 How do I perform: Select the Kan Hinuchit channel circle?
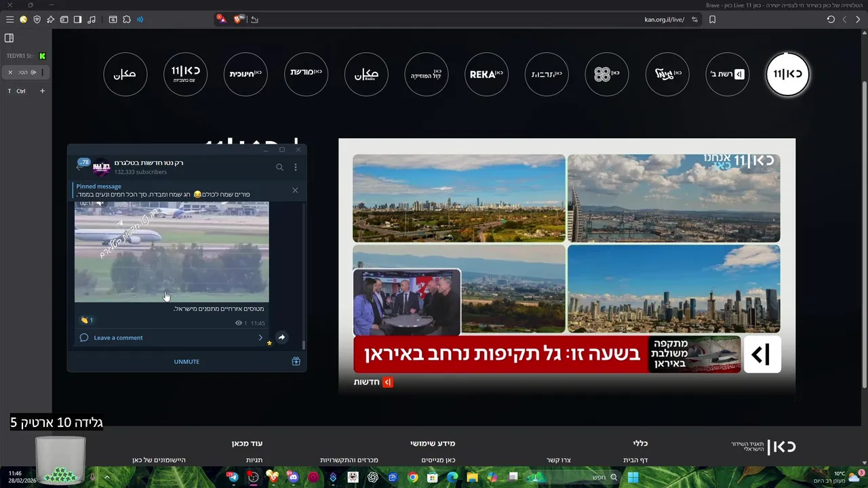point(245,75)
